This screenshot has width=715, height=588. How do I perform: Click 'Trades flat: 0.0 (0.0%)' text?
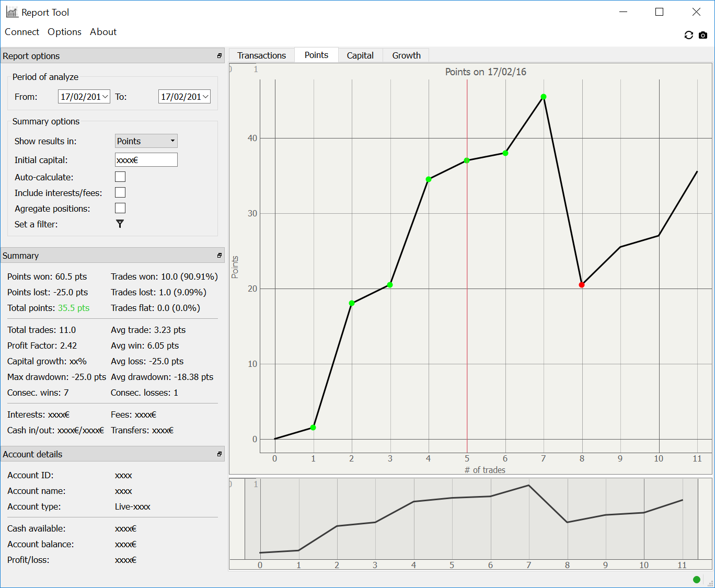(155, 308)
